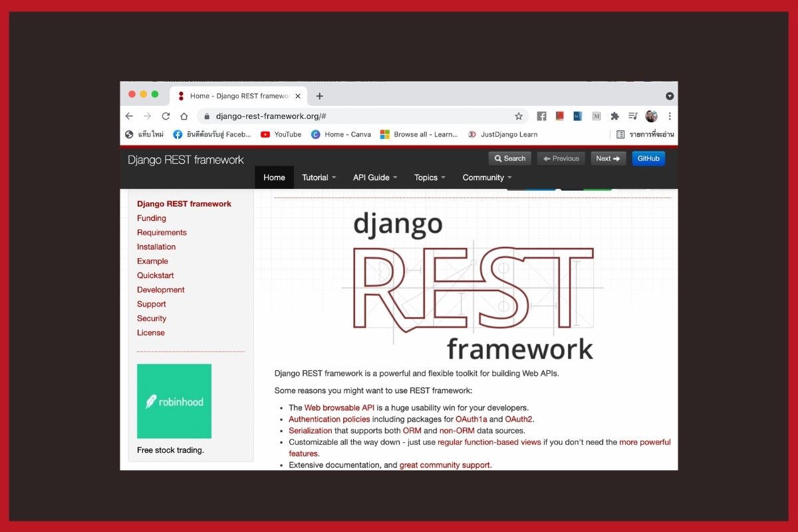This screenshot has width=798, height=532.
Task: Open the Browse all - Learn bookmark
Action: (419, 134)
